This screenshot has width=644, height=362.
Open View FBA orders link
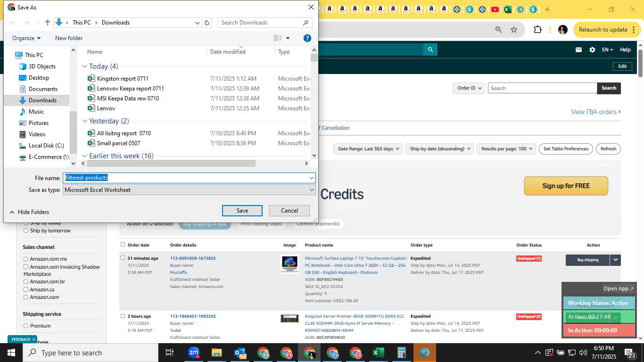pos(596,112)
